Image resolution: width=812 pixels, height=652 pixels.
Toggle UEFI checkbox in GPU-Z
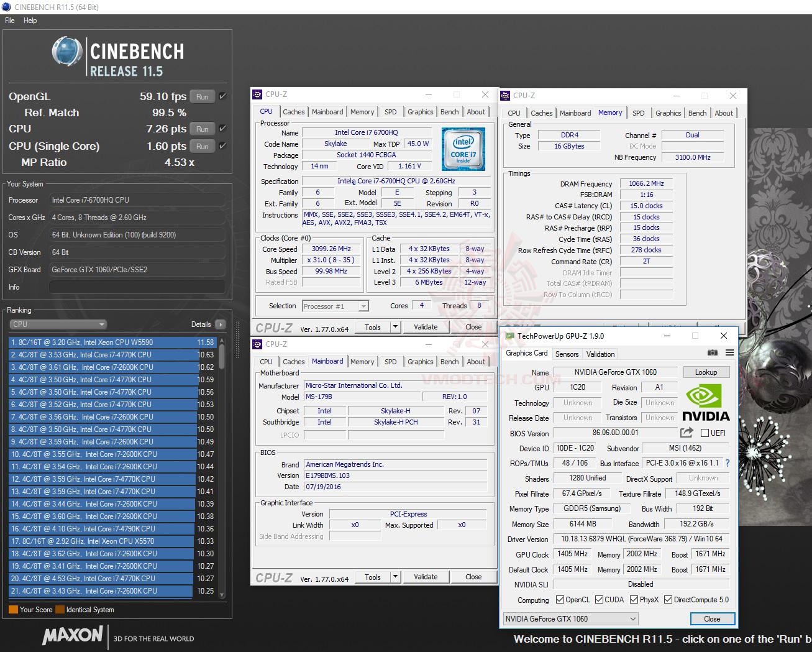[705, 433]
